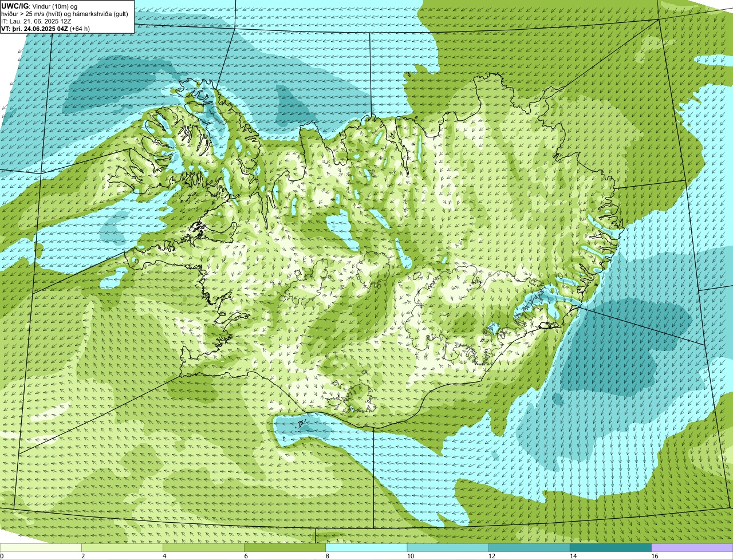Click the dark green 6–8 m/s legend swatch
Image resolution: width=733 pixels, height=560 pixels.
(285, 547)
